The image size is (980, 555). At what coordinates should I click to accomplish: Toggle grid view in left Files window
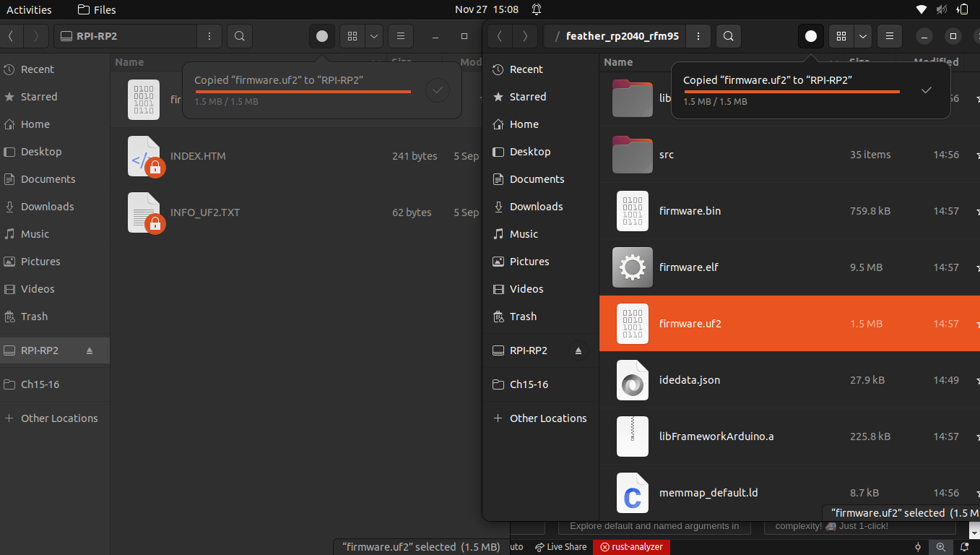pyautogui.click(x=352, y=36)
